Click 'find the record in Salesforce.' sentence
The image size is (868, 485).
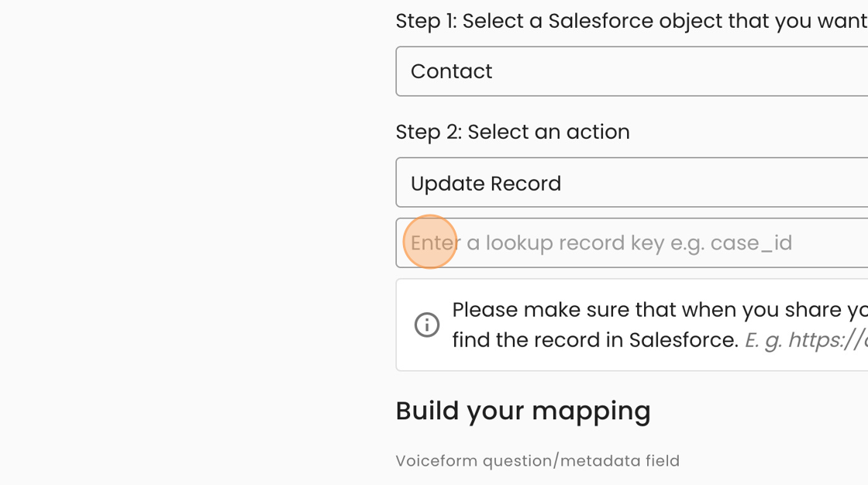point(595,339)
